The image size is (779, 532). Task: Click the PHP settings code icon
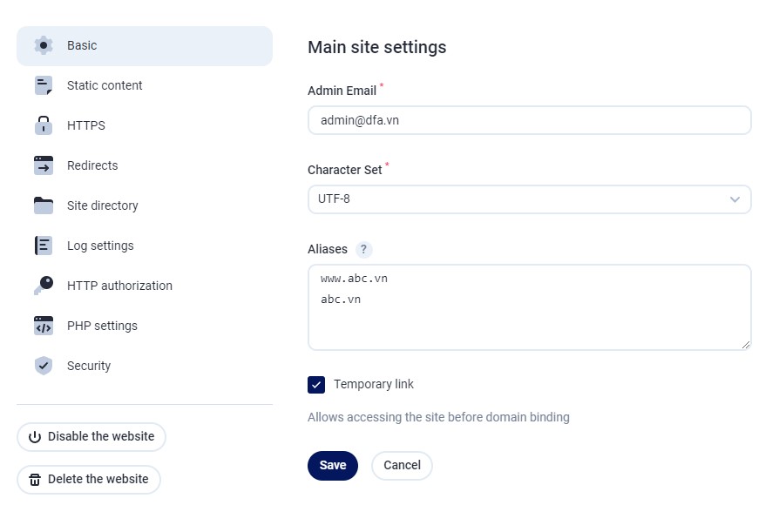click(44, 326)
